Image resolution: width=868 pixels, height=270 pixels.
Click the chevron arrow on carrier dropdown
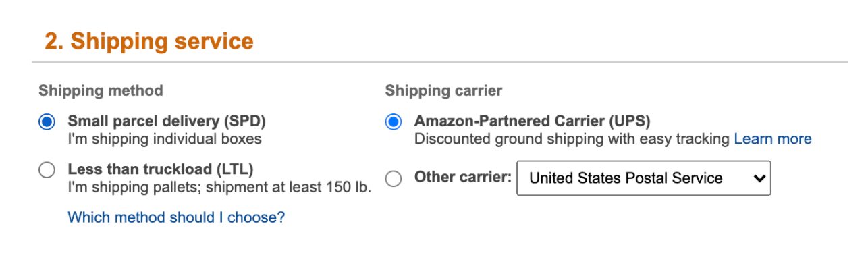[x=759, y=178]
